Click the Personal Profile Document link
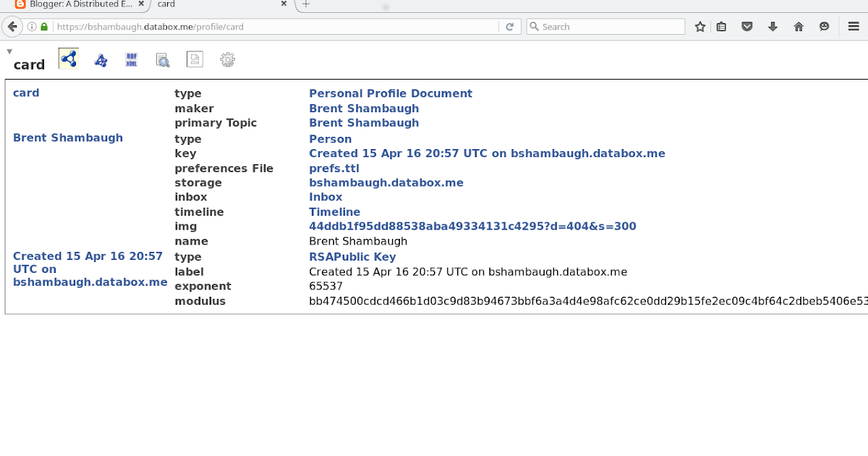Image resolution: width=868 pixels, height=456 pixels. click(390, 93)
